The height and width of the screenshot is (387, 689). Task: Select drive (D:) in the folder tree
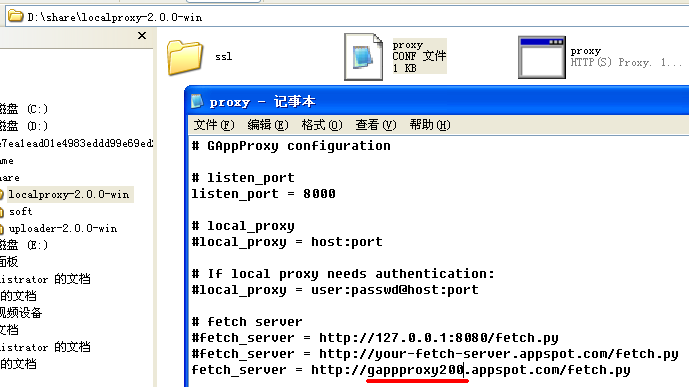tap(24, 126)
